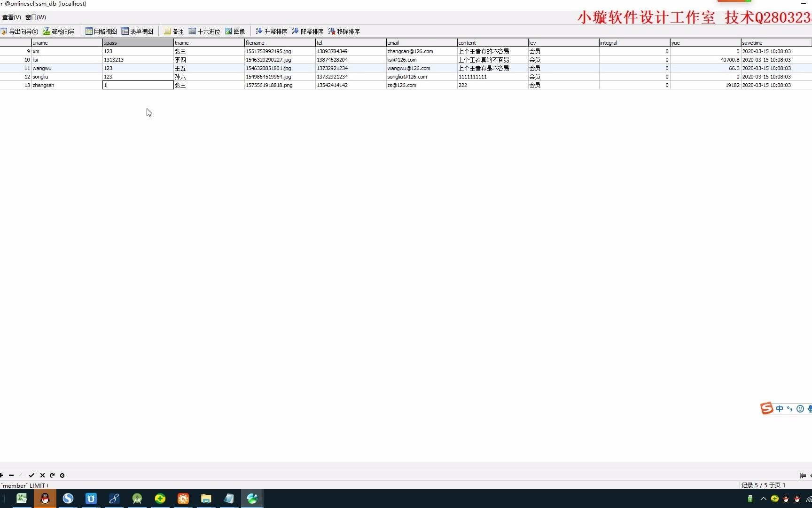This screenshot has width=812, height=508.
Task: Select uname cell 'songliu'
Action: pyautogui.click(x=67, y=77)
